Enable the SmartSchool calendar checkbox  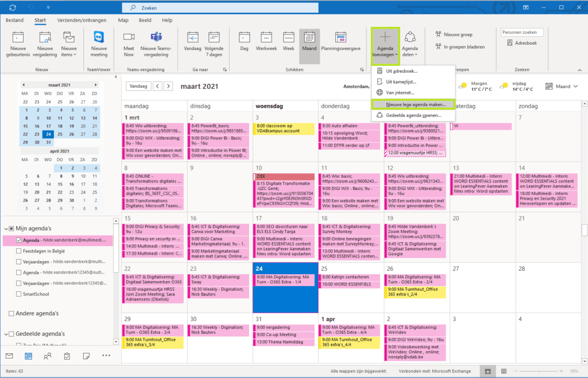(19, 294)
